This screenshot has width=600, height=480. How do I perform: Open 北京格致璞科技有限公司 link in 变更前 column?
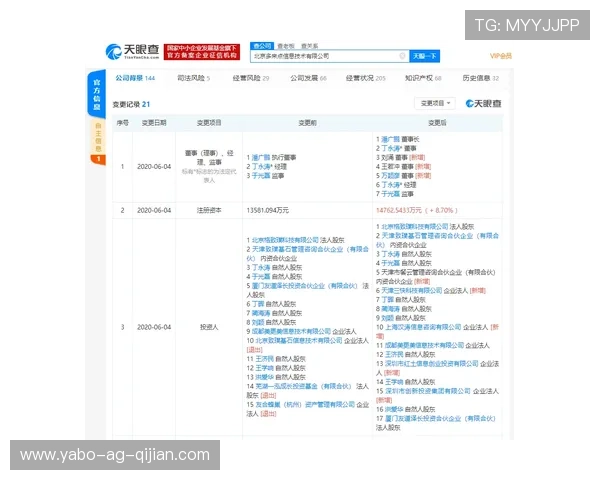285,240
